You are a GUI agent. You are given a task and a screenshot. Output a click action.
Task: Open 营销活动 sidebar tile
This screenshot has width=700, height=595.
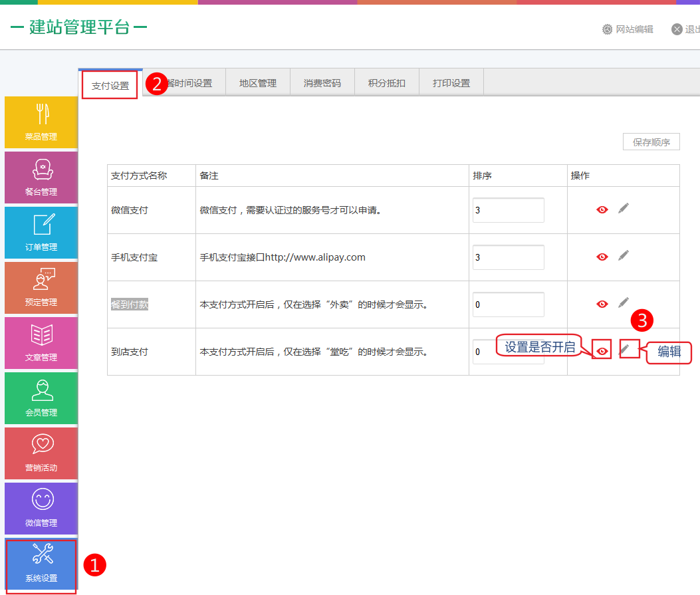tap(41, 453)
